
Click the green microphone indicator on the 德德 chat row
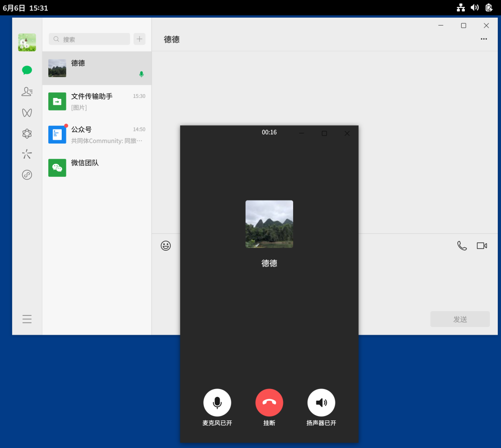point(141,74)
